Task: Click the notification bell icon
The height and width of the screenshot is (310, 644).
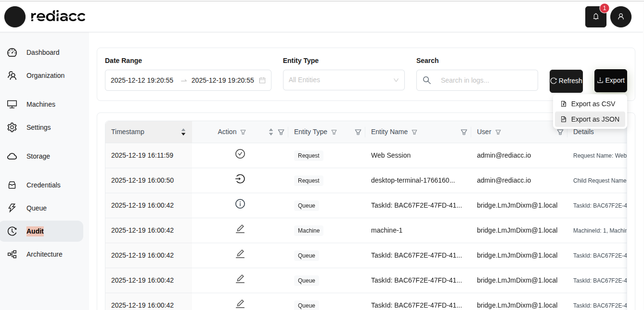Action: coord(596,16)
